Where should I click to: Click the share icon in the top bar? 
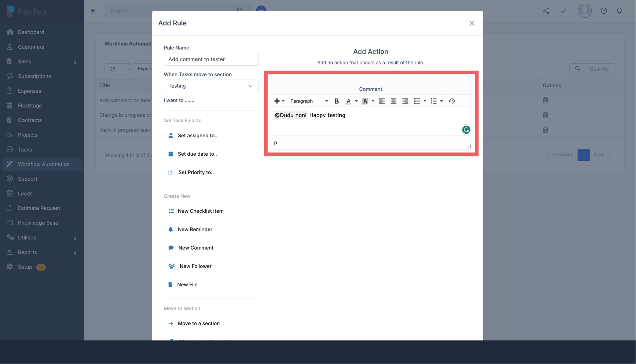click(546, 11)
